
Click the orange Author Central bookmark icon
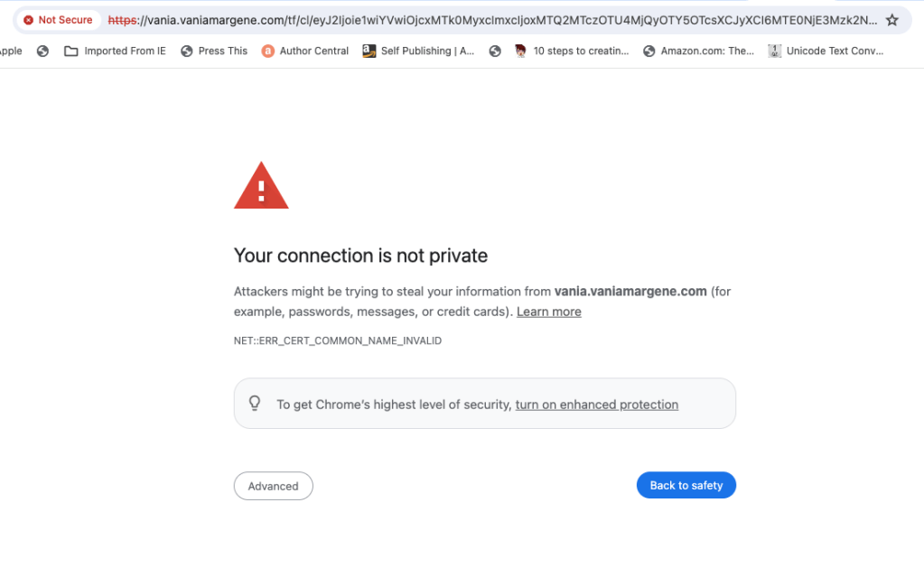click(266, 51)
